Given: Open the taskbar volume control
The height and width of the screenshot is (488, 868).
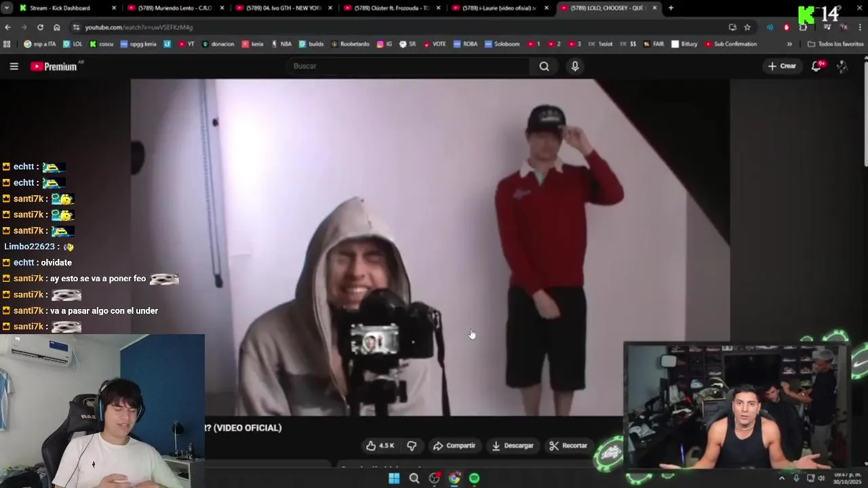Looking at the screenshot, I should point(821,479).
